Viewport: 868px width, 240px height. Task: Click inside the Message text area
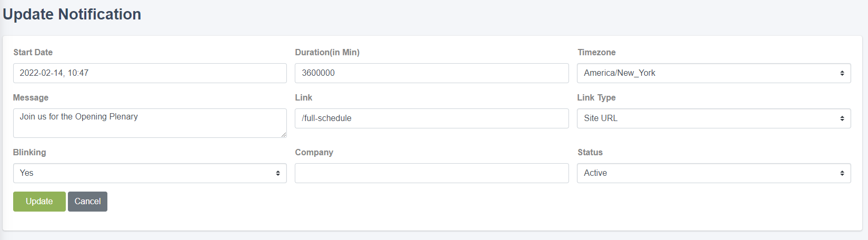[x=150, y=123]
